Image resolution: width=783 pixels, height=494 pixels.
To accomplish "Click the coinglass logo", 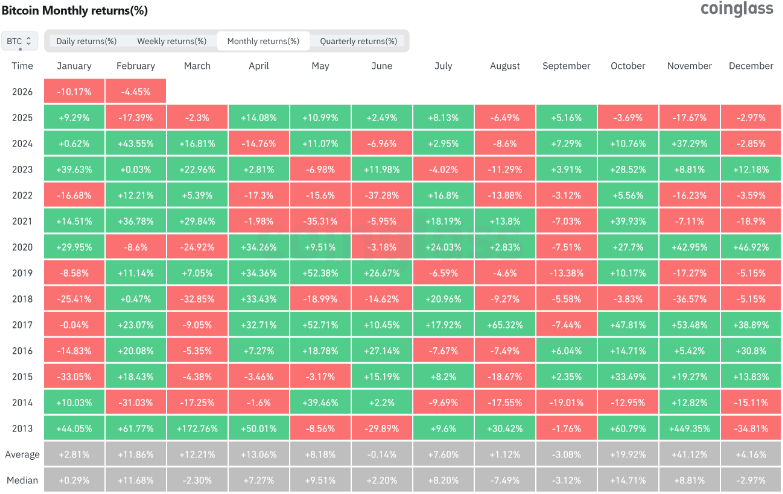I will [x=733, y=11].
